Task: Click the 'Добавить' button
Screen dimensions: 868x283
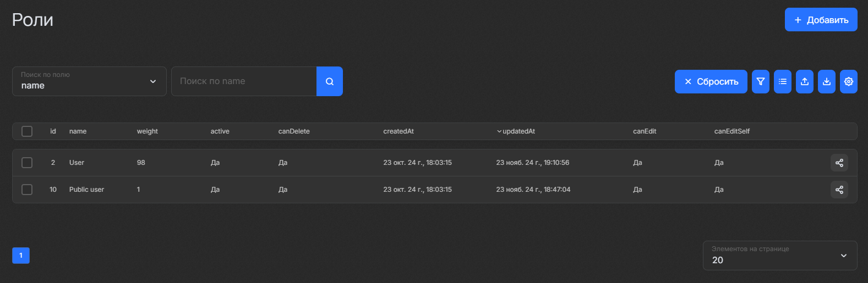Action: point(821,20)
